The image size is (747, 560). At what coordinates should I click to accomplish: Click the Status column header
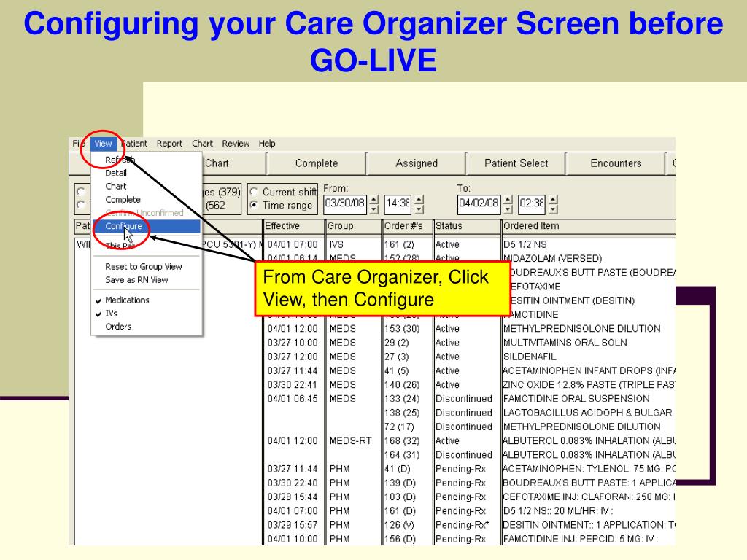tap(468, 226)
